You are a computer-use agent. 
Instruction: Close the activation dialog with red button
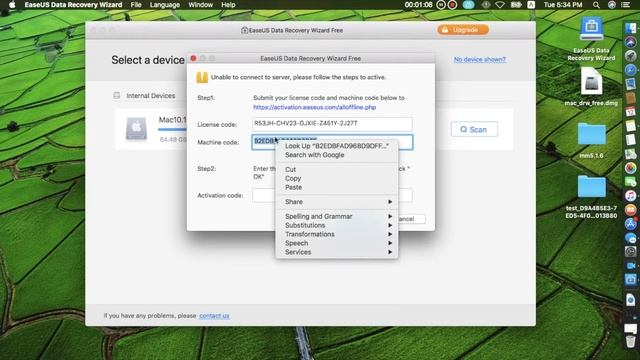pyautogui.click(x=193, y=58)
